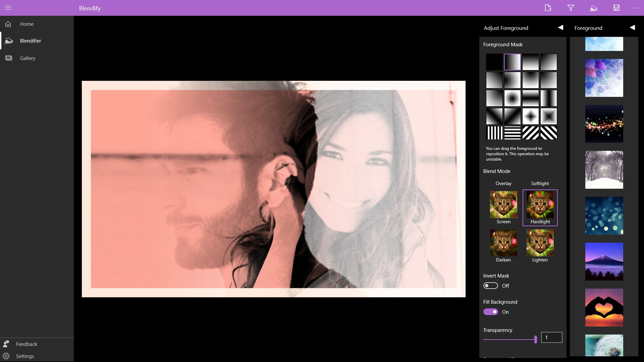Collapse the Foreground panel arrow
Viewport: 644px width, 362px height.
click(x=632, y=27)
